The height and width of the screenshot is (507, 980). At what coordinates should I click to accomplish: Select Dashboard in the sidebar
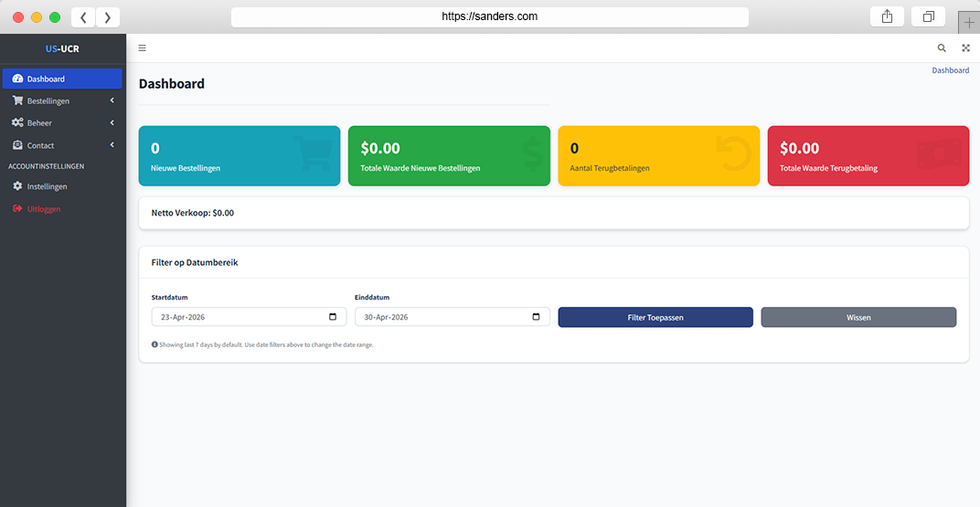pyautogui.click(x=62, y=79)
